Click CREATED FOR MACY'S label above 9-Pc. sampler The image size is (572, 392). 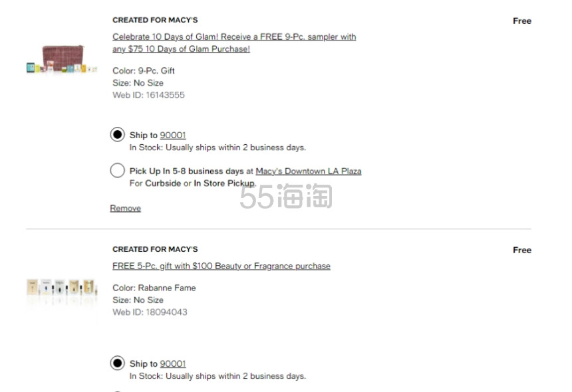tap(155, 20)
